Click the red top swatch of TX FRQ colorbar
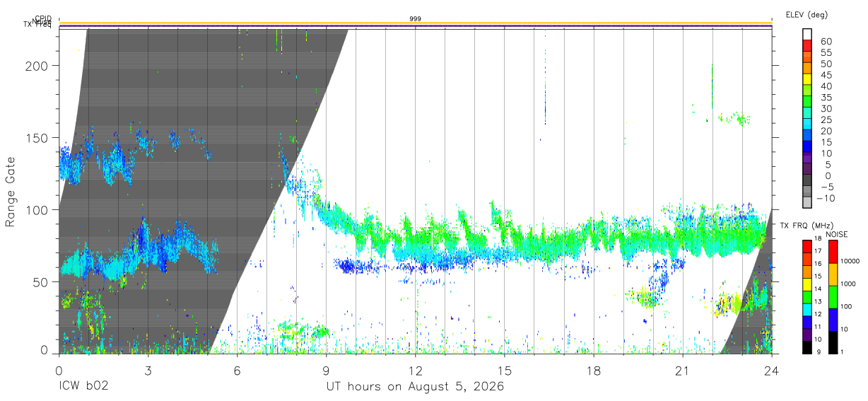The image size is (868, 401). pyautogui.click(x=807, y=246)
